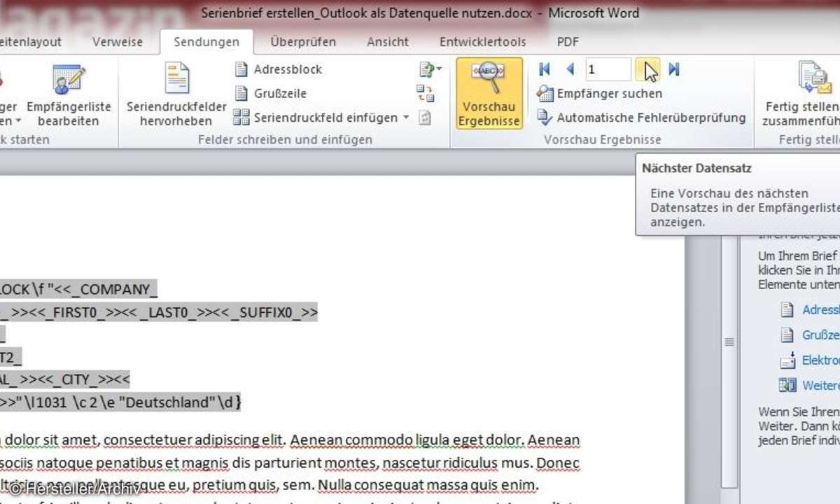Image resolution: width=840 pixels, height=504 pixels.
Task: Switch to the Sendungen tab
Action: (206, 42)
